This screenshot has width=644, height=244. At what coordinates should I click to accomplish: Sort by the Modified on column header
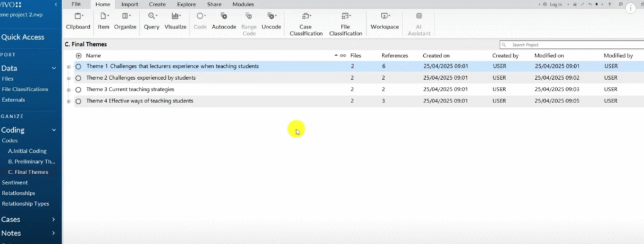click(549, 55)
